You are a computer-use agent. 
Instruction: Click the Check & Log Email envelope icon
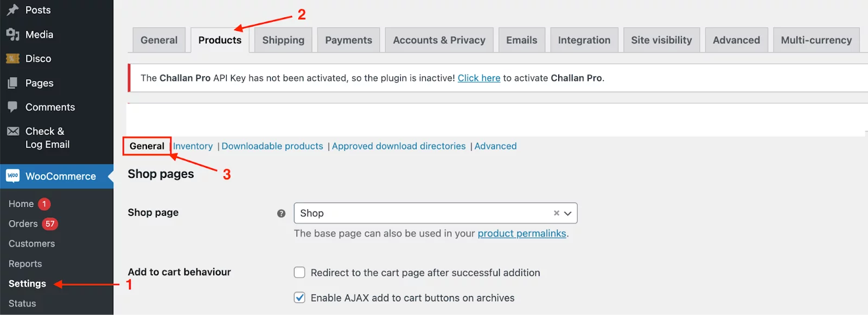12,131
